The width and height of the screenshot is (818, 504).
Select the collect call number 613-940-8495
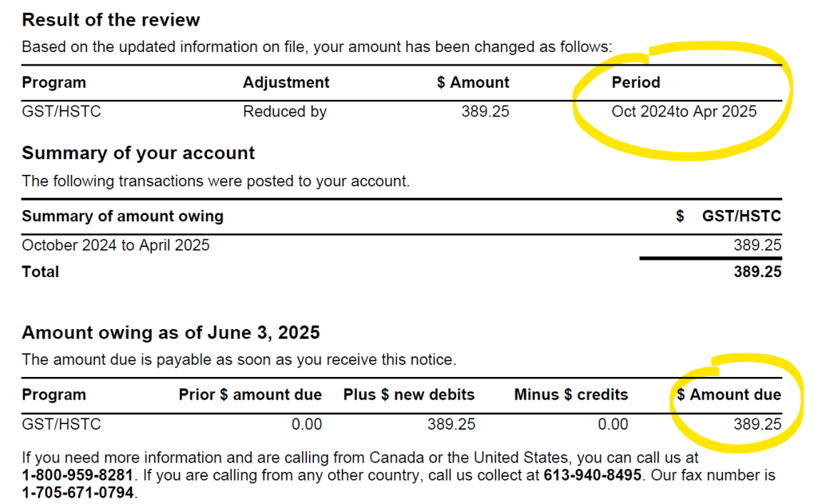pyautogui.click(x=594, y=475)
